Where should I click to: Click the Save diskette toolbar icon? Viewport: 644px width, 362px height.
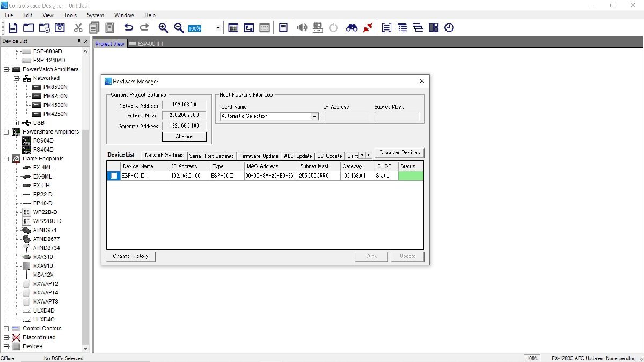click(x=60, y=28)
